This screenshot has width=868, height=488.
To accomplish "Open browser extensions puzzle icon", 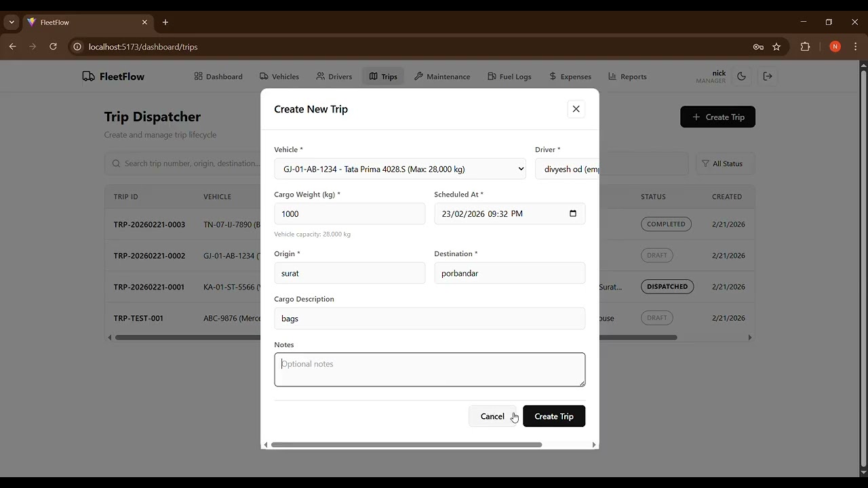I will coord(805,47).
